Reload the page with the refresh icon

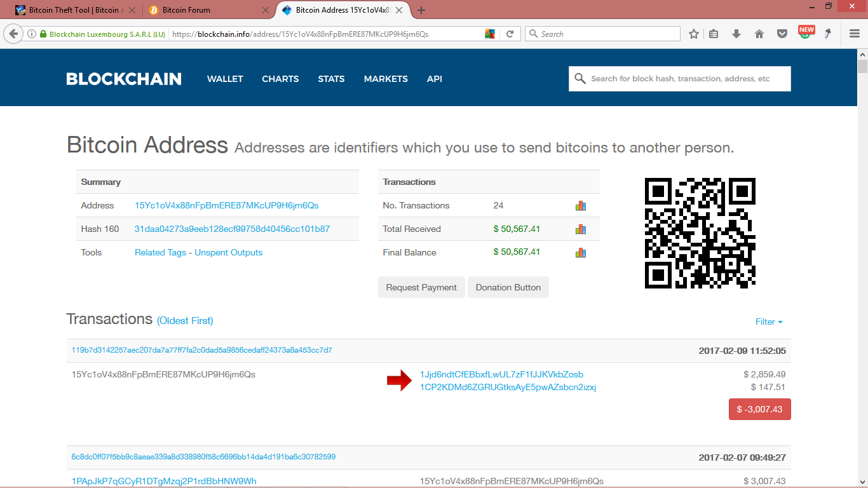click(x=510, y=34)
